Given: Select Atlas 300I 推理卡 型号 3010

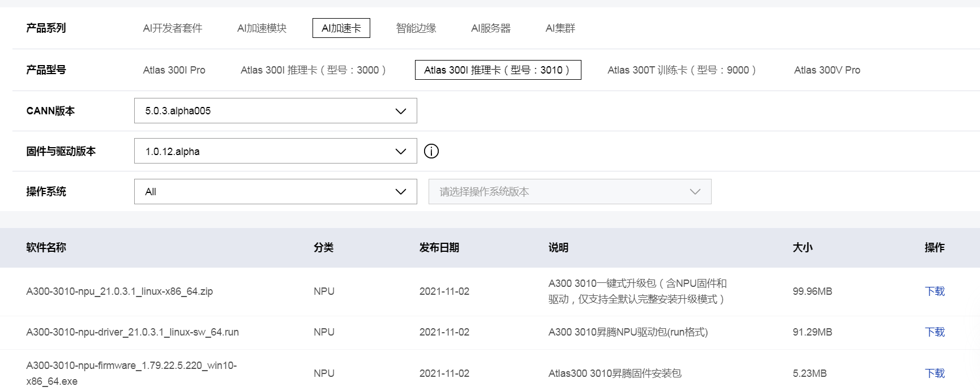Looking at the screenshot, I should pos(498,70).
